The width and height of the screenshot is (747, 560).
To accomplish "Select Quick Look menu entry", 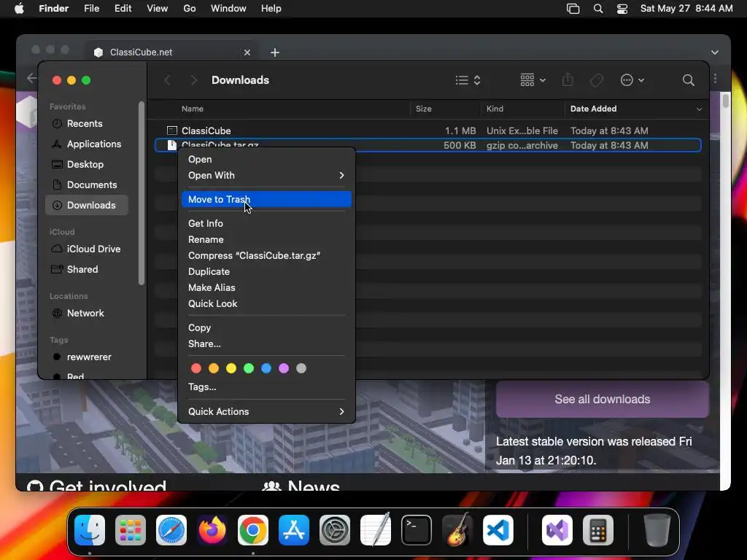I will point(266,303).
